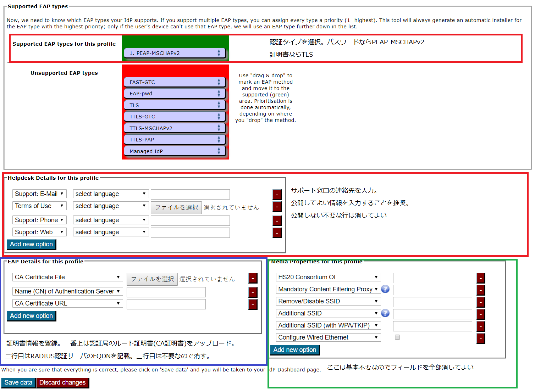Open the Remove/Disable SSID dropdown
535x392 pixels.
[328, 301]
